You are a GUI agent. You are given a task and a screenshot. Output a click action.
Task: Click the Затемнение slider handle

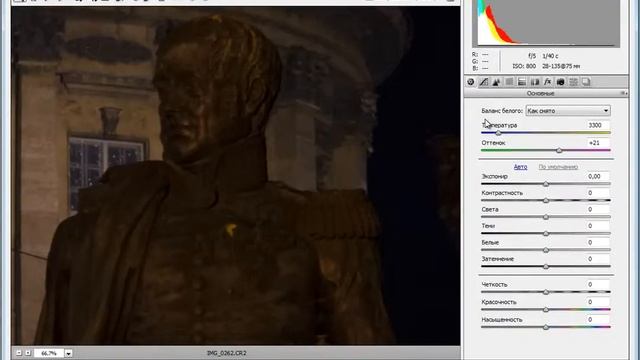click(546, 267)
